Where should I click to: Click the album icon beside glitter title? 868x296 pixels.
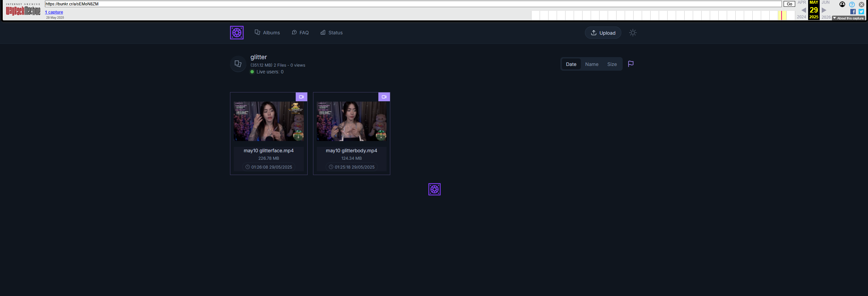[238, 64]
